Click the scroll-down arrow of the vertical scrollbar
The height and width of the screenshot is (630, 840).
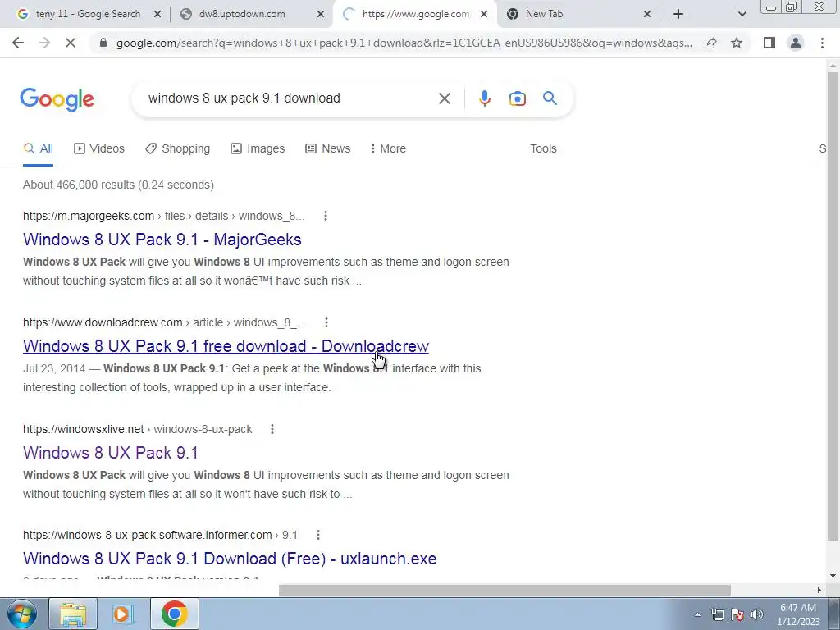(833, 577)
